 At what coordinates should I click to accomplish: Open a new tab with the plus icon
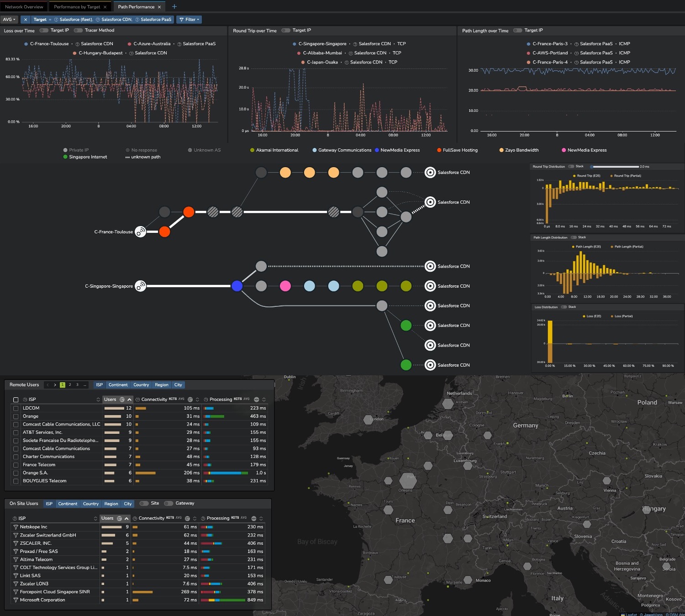click(174, 7)
